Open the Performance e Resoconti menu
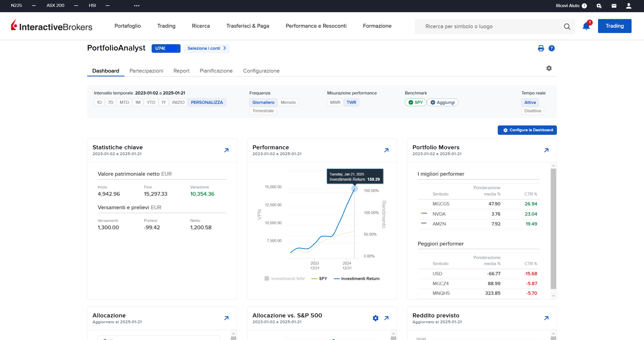 [316, 26]
